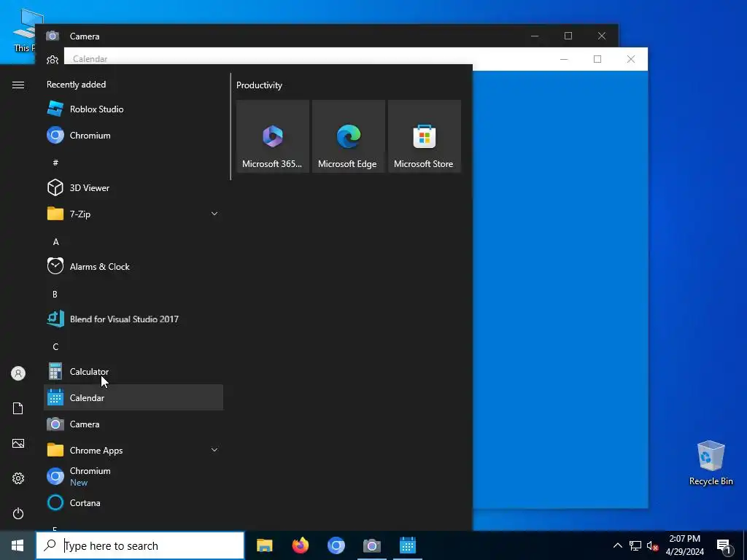This screenshot has height=560, width=747.
Task: Open Documents from Start sidebar
Action: [x=18, y=408]
